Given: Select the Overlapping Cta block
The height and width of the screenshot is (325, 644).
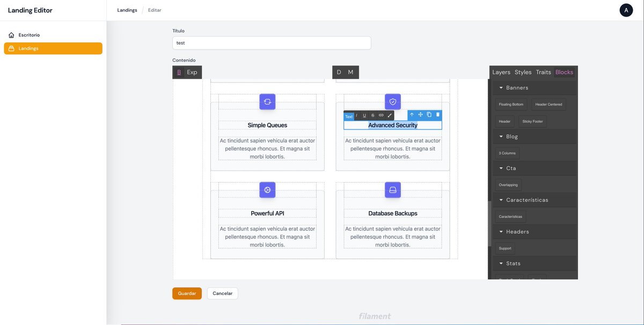Looking at the screenshot, I should tap(508, 185).
